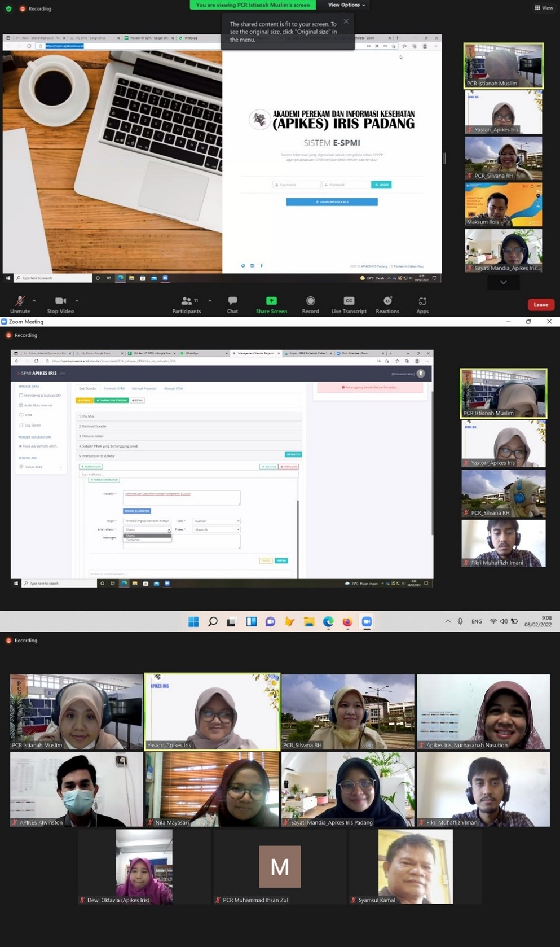
Task: Start sharing with Share Screen
Action: [271, 305]
